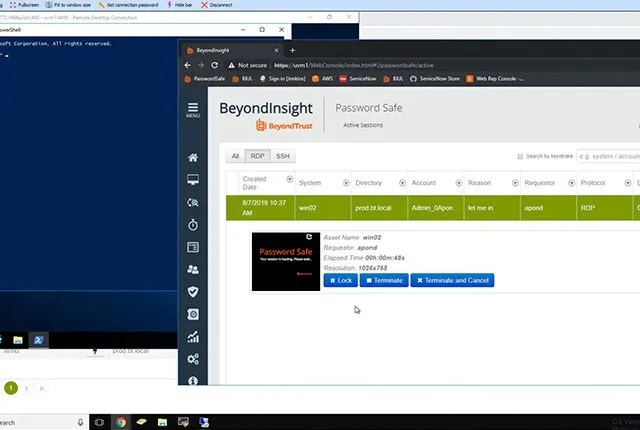Filter sessions by SSH
Viewport: 640px width, 430px height.
coord(282,156)
